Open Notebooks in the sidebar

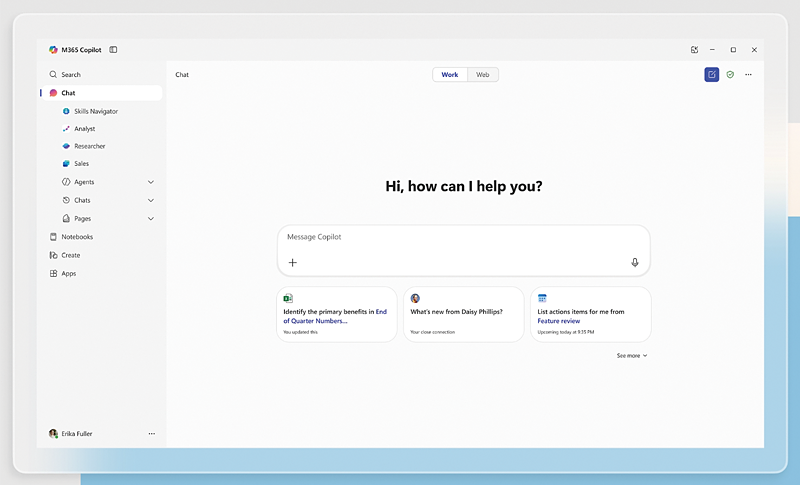[x=77, y=237]
